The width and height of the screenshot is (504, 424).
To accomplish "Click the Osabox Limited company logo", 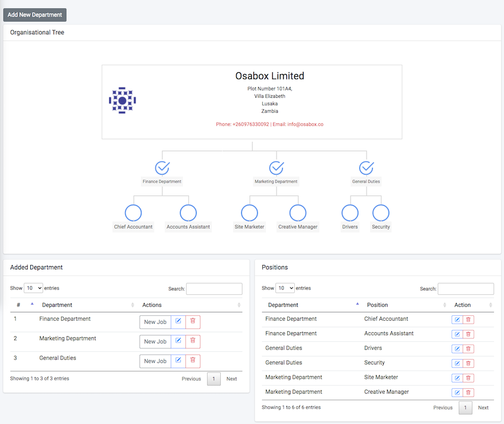I will (x=123, y=100).
